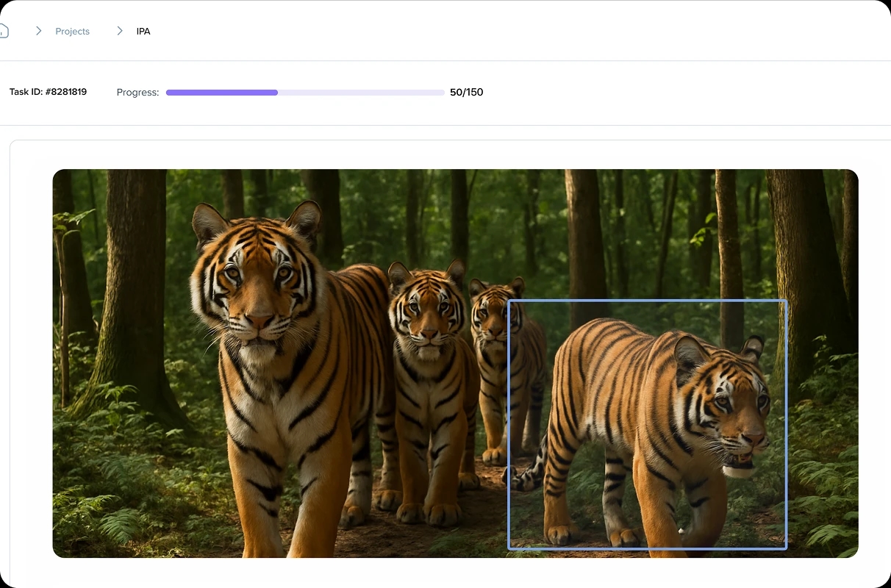Grab the bounding box's bottom-left corner

[x=509, y=548]
